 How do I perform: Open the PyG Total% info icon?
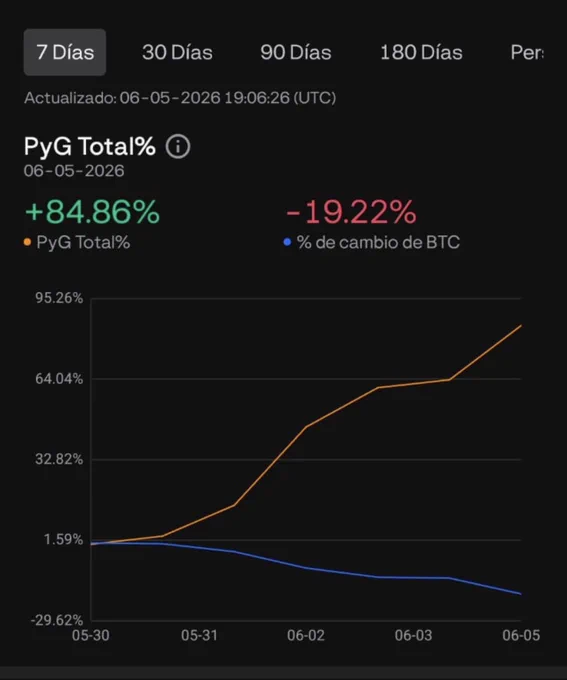coord(178,147)
